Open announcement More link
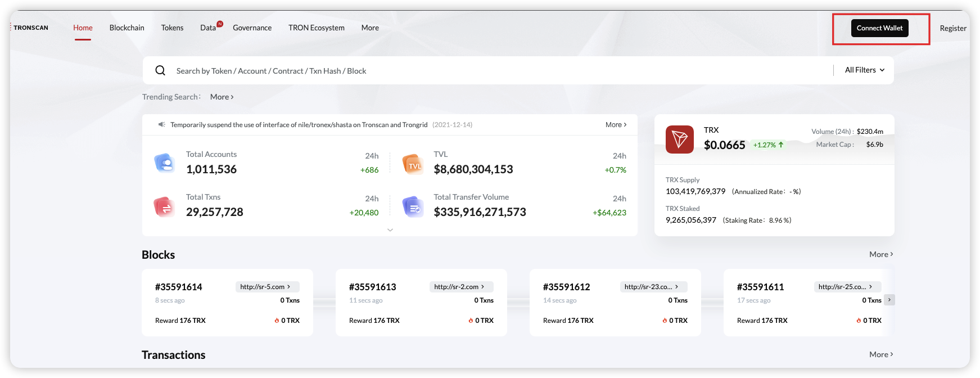 [616, 124]
